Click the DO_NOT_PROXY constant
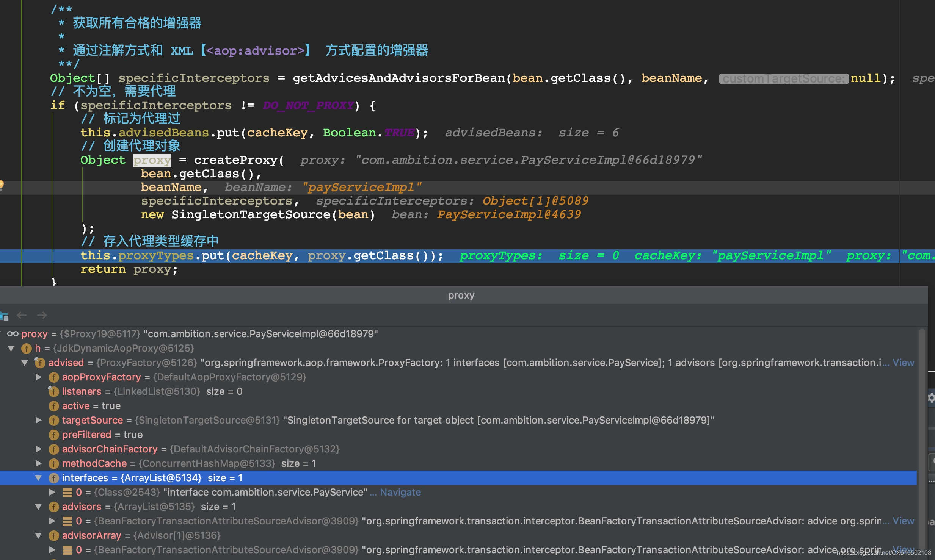Viewport: 935px width, 560px height. tap(308, 105)
